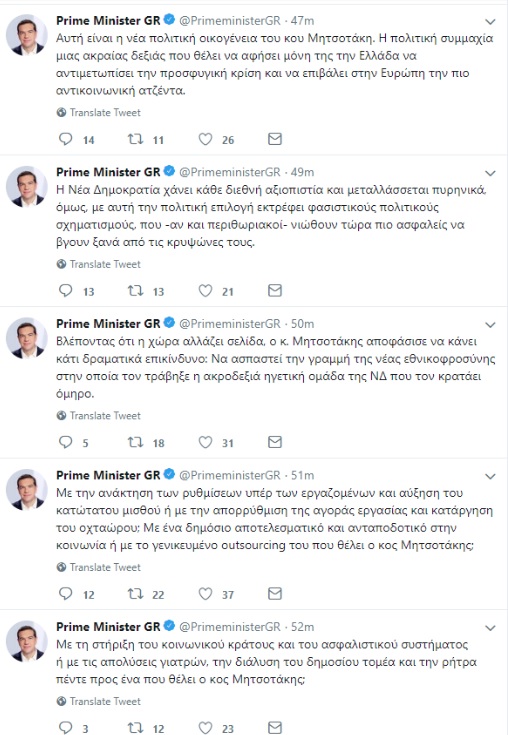Like the tweet with 37 likes

205,594
